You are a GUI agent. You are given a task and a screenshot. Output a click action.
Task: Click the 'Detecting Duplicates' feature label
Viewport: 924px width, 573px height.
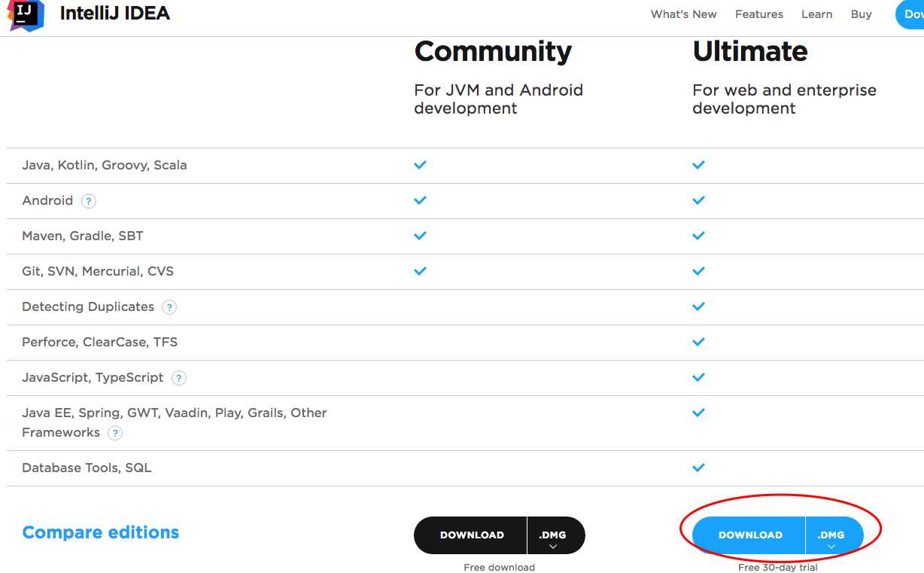tap(88, 307)
